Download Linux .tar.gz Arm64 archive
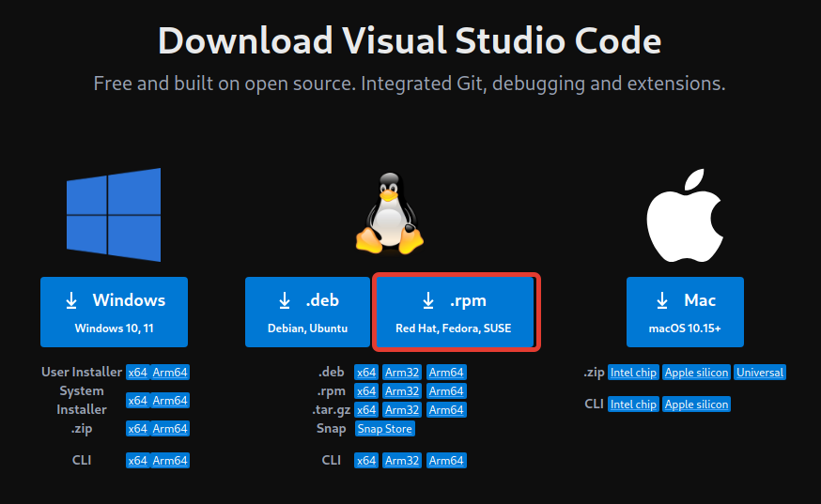821x504 pixels. pyautogui.click(x=446, y=410)
